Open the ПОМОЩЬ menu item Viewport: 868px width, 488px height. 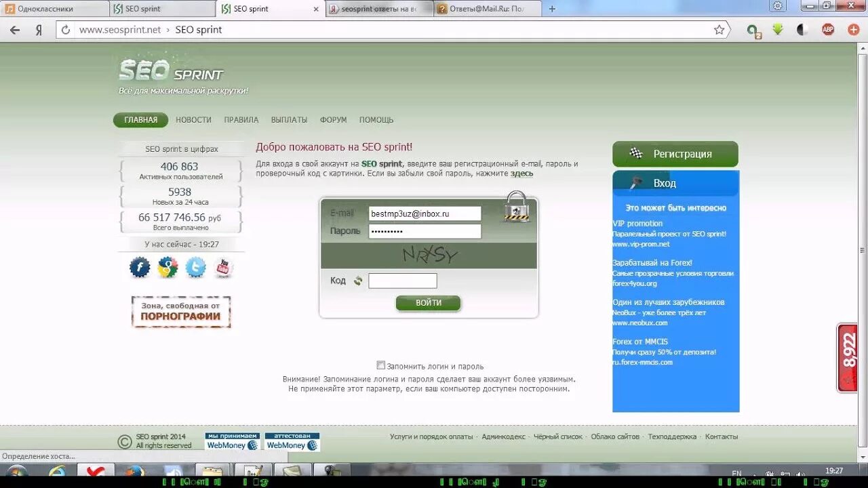[x=376, y=120]
